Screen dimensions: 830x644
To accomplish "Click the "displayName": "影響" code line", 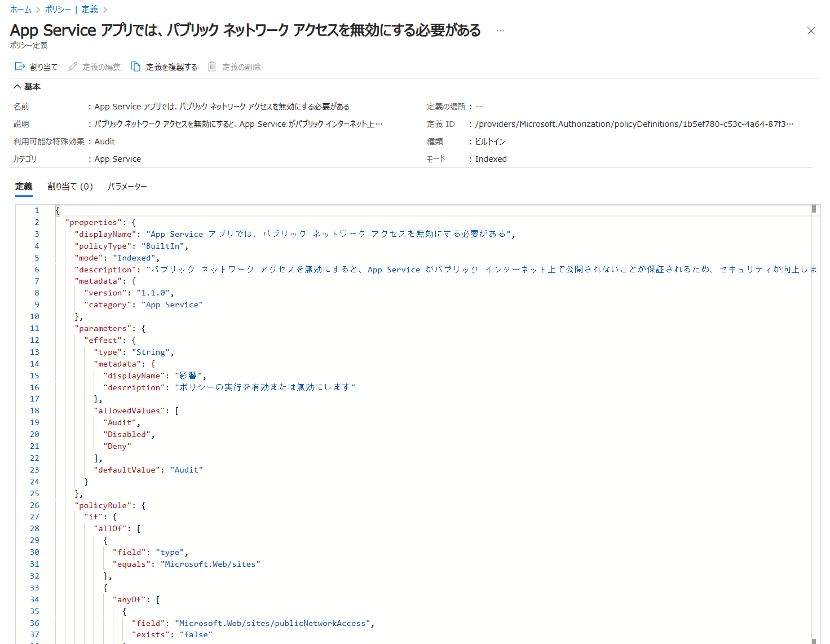I will tap(155, 376).
